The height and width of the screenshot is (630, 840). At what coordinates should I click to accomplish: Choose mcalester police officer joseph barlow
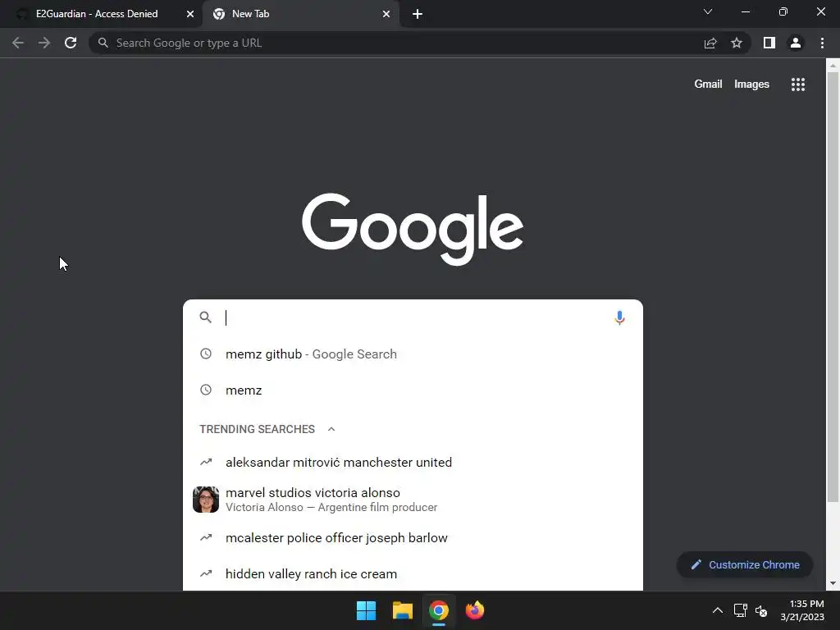[x=413, y=537]
